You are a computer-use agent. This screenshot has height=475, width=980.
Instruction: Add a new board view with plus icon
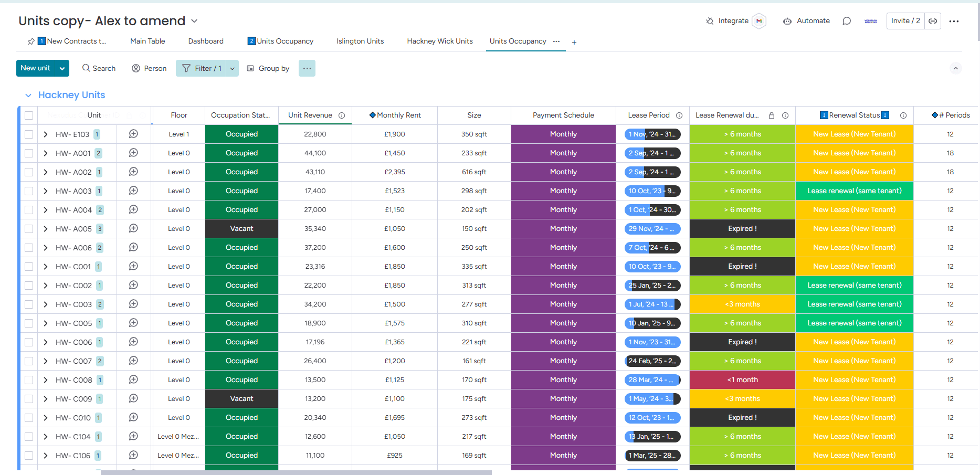point(574,43)
